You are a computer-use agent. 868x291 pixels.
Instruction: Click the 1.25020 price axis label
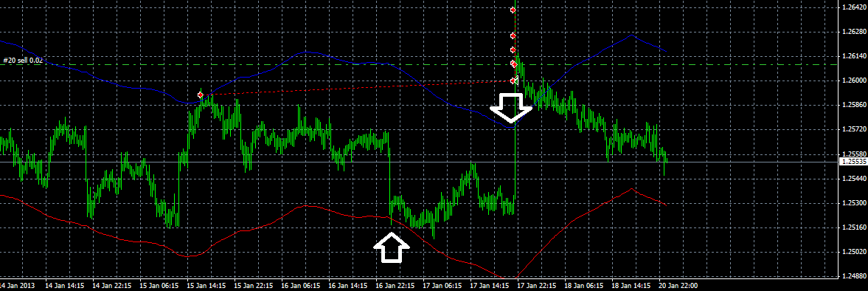pos(853,252)
